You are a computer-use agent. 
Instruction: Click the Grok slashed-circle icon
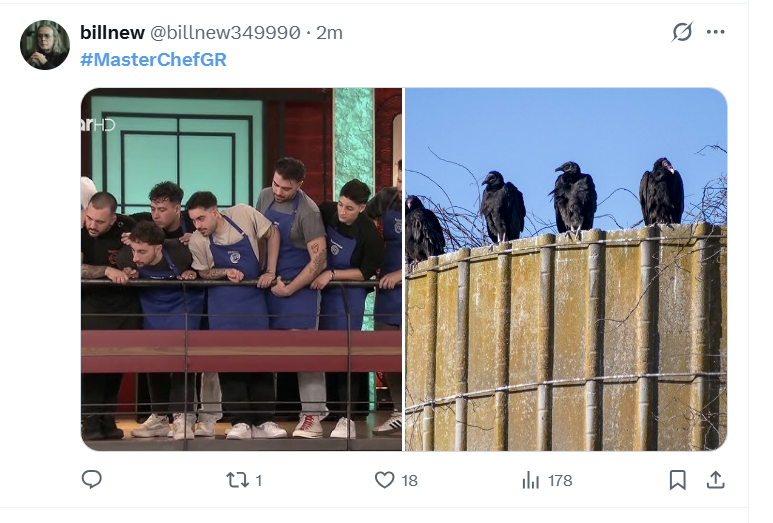[x=682, y=32]
